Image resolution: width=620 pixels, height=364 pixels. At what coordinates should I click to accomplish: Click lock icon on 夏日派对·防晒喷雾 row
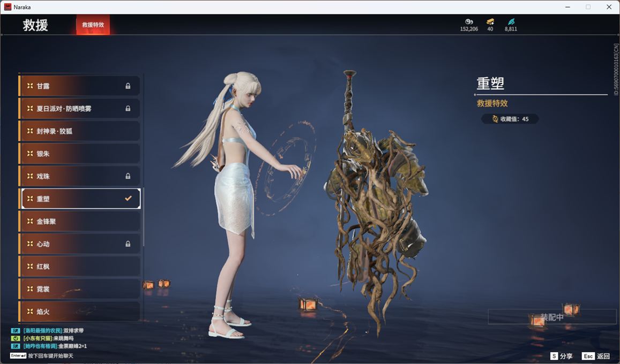pyautogui.click(x=128, y=109)
